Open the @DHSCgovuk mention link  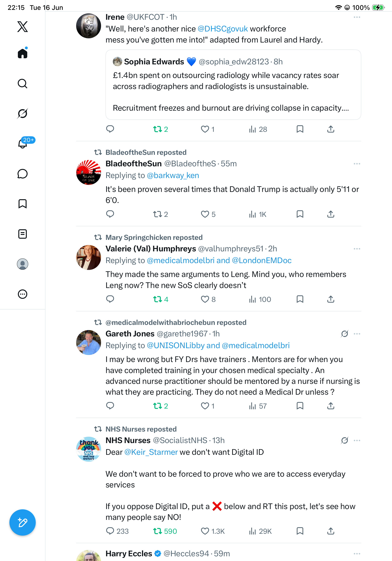click(x=223, y=29)
